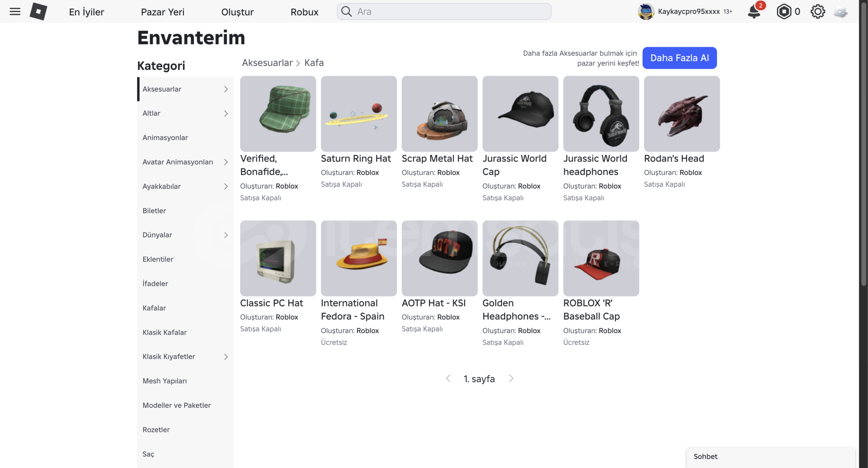Click Roblox creator link under Golden Headphones
Image resolution: width=868 pixels, height=468 pixels.
(x=529, y=331)
